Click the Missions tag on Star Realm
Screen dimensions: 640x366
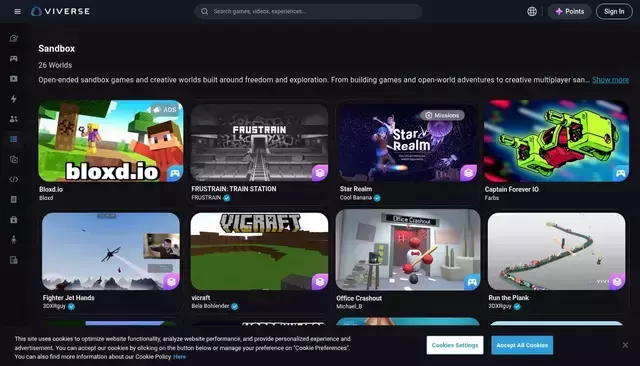coord(442,115)
